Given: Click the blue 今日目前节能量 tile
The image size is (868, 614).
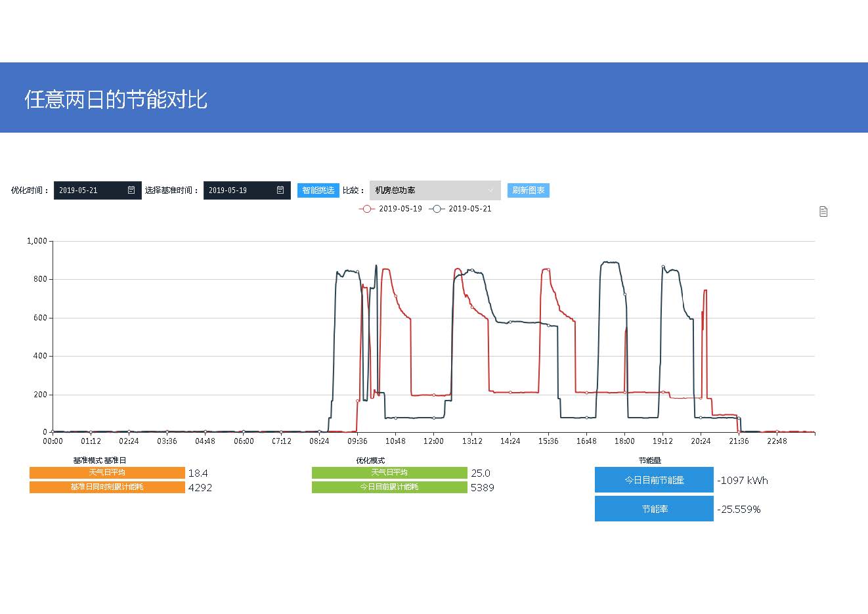Looking at the screenshot, I should 654,480.
